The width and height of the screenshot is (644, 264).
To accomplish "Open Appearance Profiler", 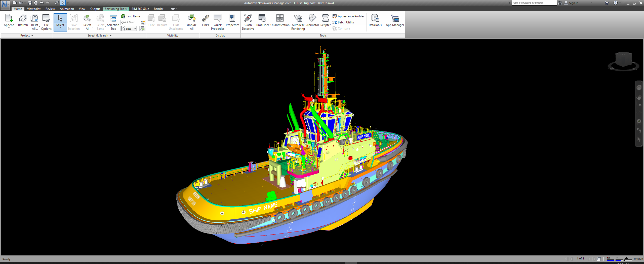I will click(348, 16).
